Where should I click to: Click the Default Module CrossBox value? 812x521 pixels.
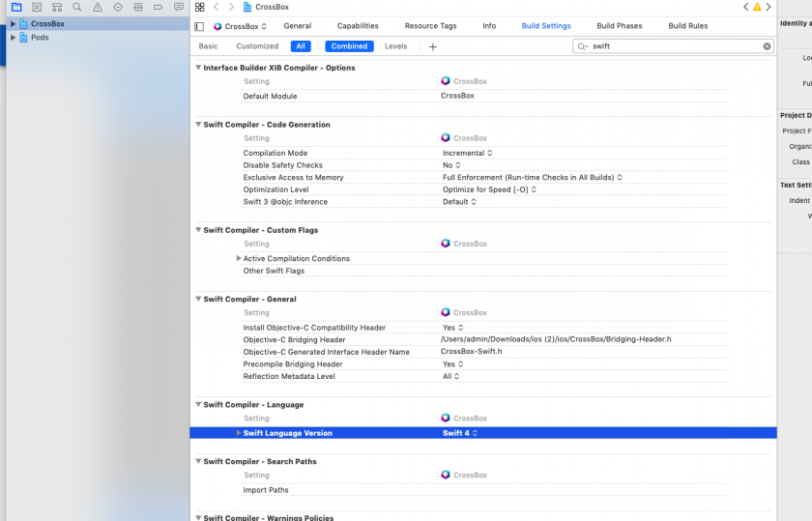tap(457, 96)
